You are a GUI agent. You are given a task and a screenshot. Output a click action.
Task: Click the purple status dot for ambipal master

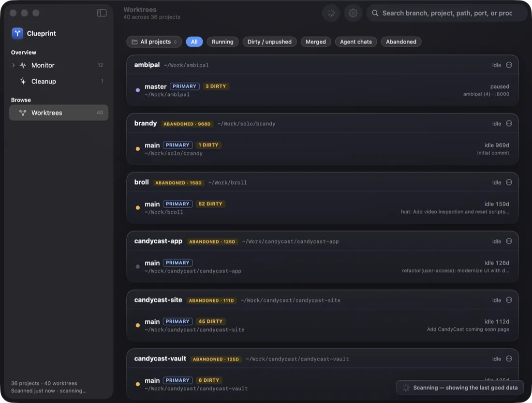[x=138, y=90]
